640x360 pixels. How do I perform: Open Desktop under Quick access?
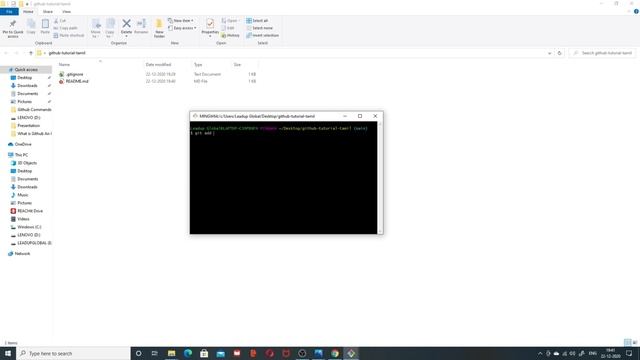pyautogui.click(x=24, y=78)
